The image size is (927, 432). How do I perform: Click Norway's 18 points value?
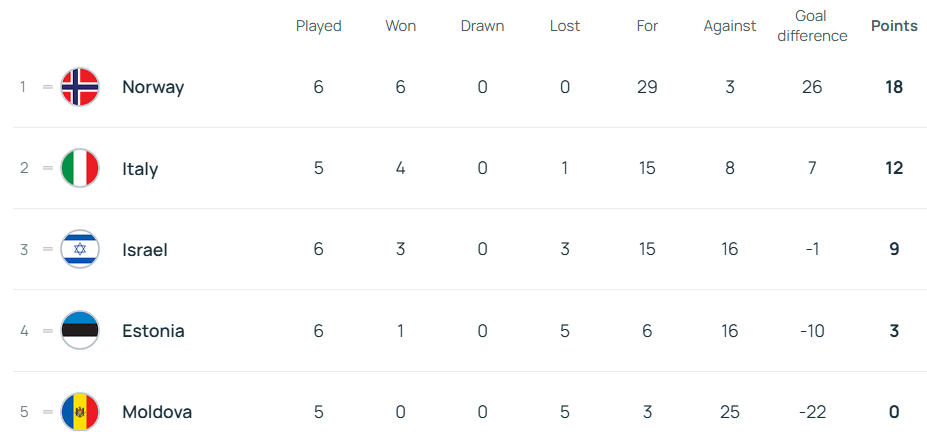click(894, 87)
